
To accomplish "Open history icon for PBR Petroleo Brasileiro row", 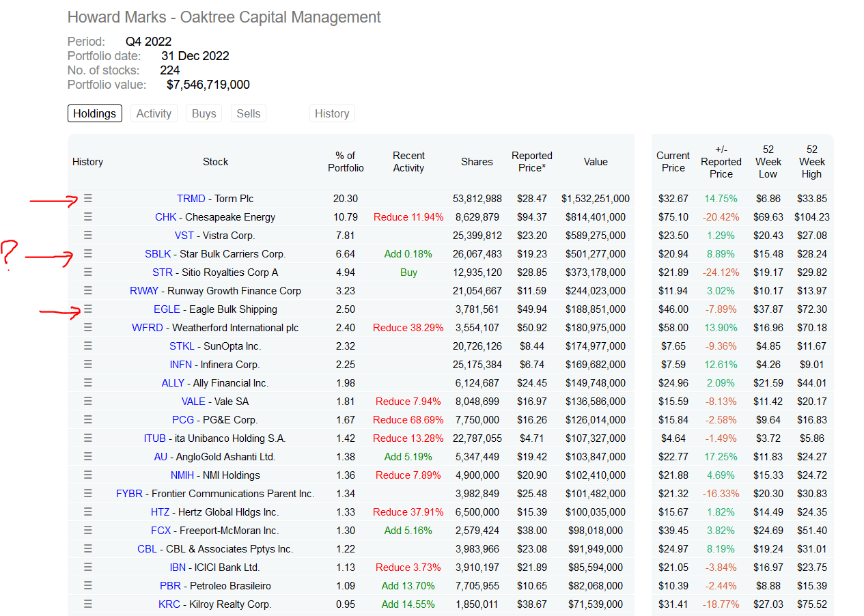I will click(87, 585).
